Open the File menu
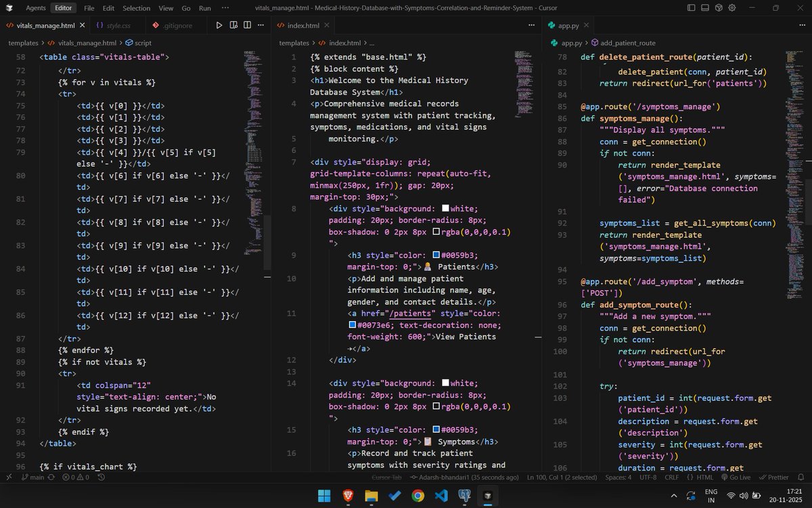The height and width of the screenshot is (508, 812). click(89, 8)
